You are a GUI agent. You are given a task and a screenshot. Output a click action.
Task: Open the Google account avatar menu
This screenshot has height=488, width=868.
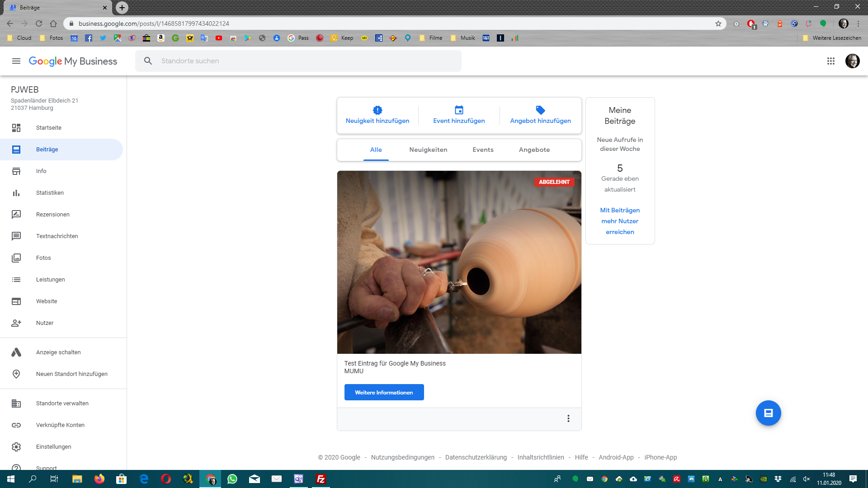852,61
